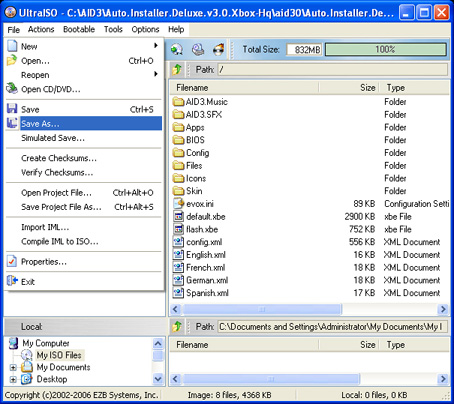Image resolution: width=454 pixels, height=404 pixels.
Task: Go up one level in local path
Action: point(177,326)
